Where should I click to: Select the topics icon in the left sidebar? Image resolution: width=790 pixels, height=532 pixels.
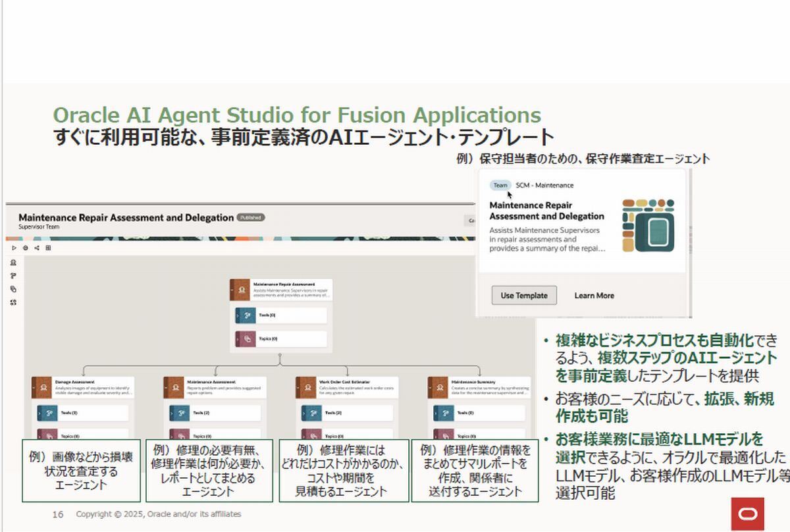click(x=13, y=289)
